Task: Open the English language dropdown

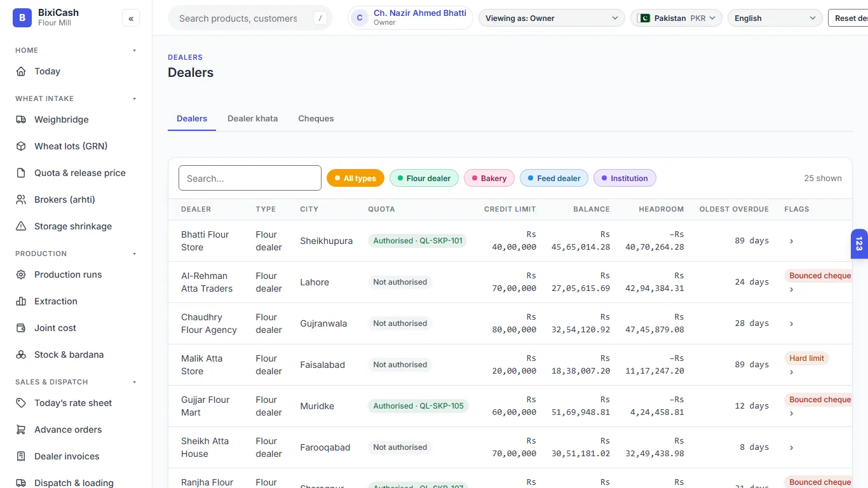Action: tap(775, 18)
